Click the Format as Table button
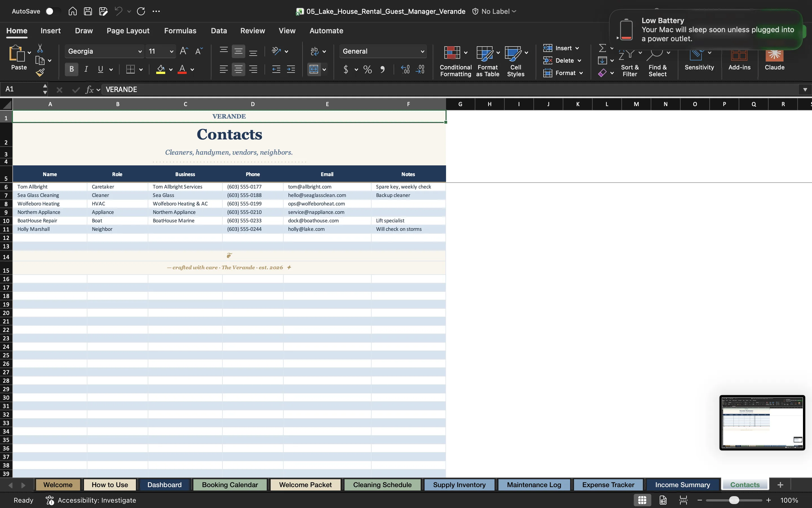The image size is (812, 508). click(x=487, y=61)
